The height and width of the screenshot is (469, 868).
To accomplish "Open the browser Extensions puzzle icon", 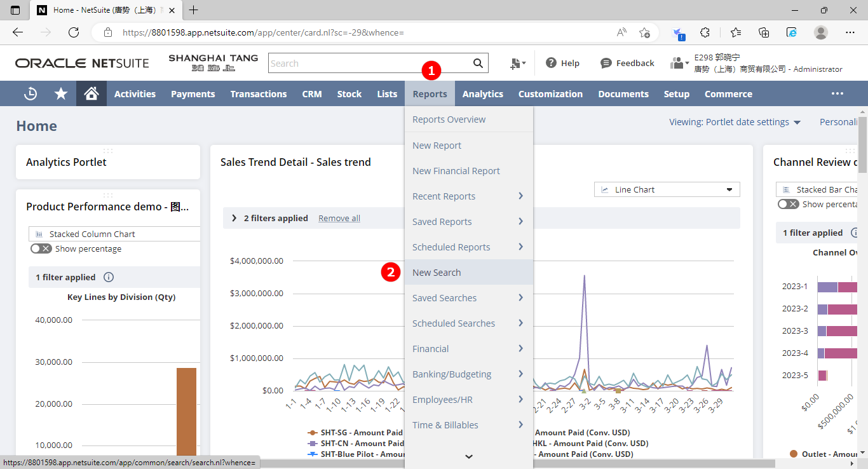I will click(x=705, y=32).
